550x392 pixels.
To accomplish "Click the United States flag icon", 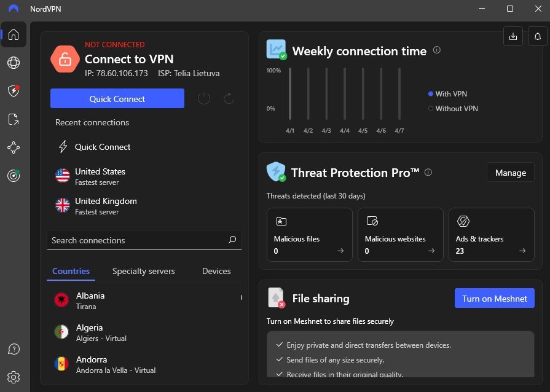I will [63, 176].
